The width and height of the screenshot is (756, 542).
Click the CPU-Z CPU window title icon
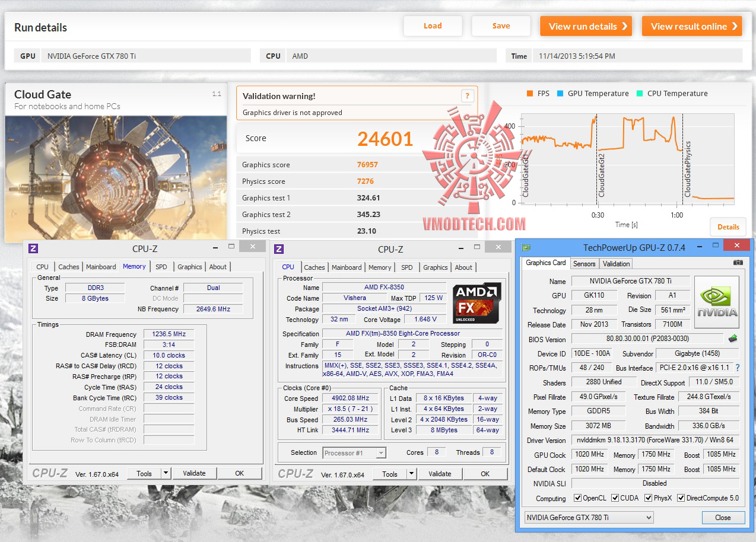[279, 249]
